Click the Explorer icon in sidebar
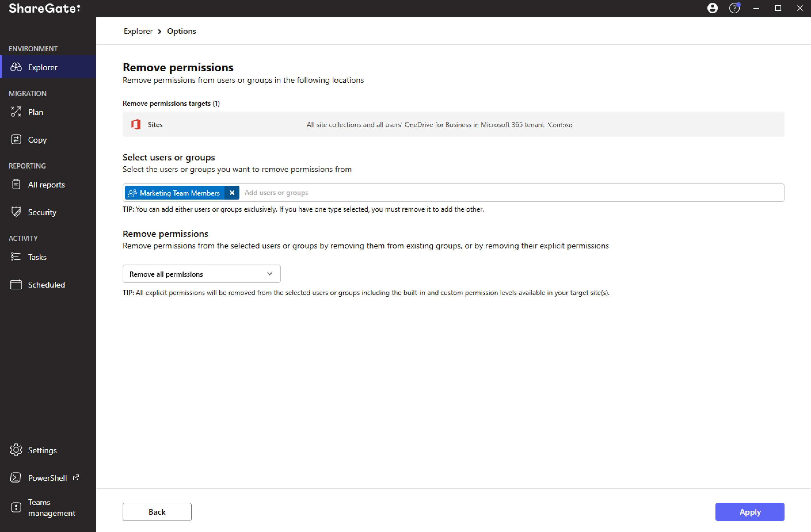 point(16,67)
